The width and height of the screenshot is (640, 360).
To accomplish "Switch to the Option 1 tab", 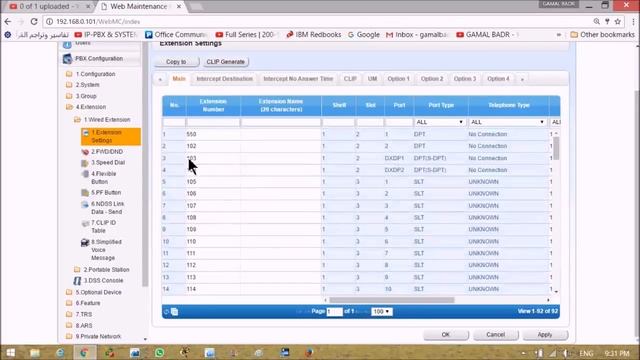I will tap(398, 79).
